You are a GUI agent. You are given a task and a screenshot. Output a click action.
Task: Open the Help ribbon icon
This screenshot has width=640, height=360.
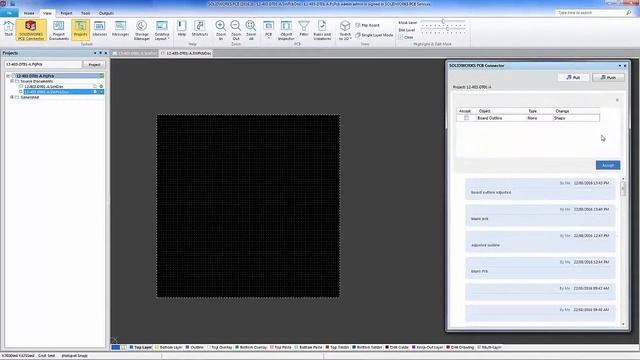[x=182, y=29]
